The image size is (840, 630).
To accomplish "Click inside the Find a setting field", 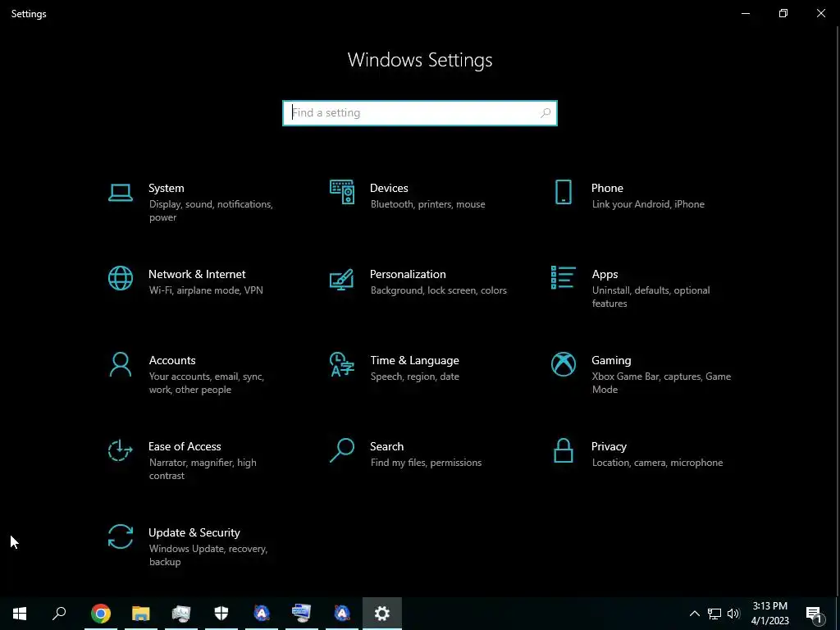I will 419,113.
